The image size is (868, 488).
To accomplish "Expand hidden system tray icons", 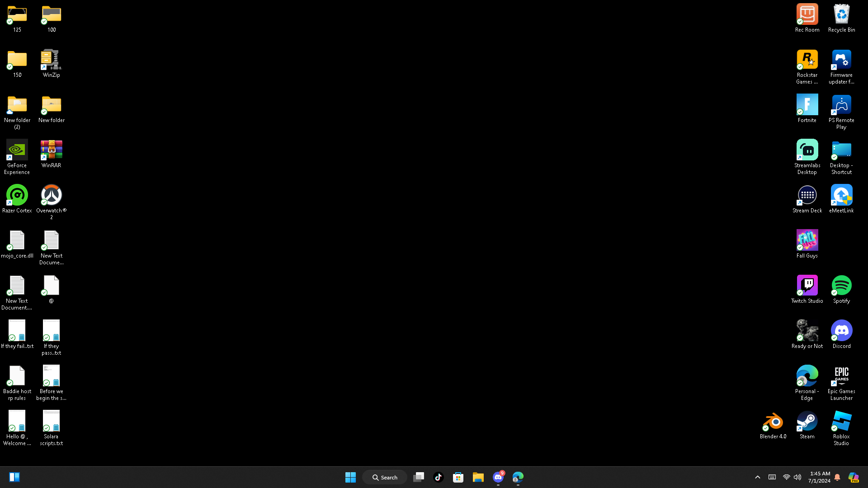I will [x=758, y=477].
